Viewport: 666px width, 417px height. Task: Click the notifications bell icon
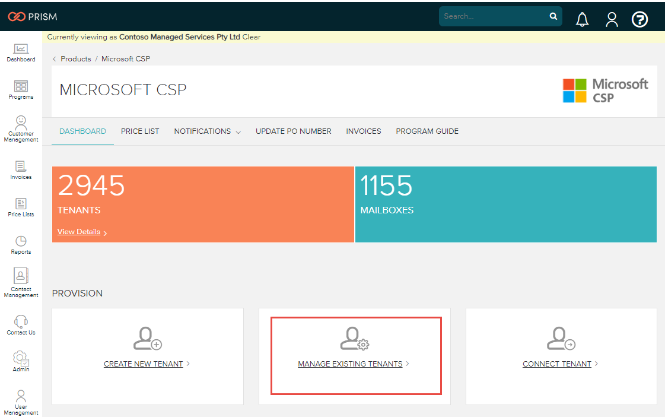[582, 18]
